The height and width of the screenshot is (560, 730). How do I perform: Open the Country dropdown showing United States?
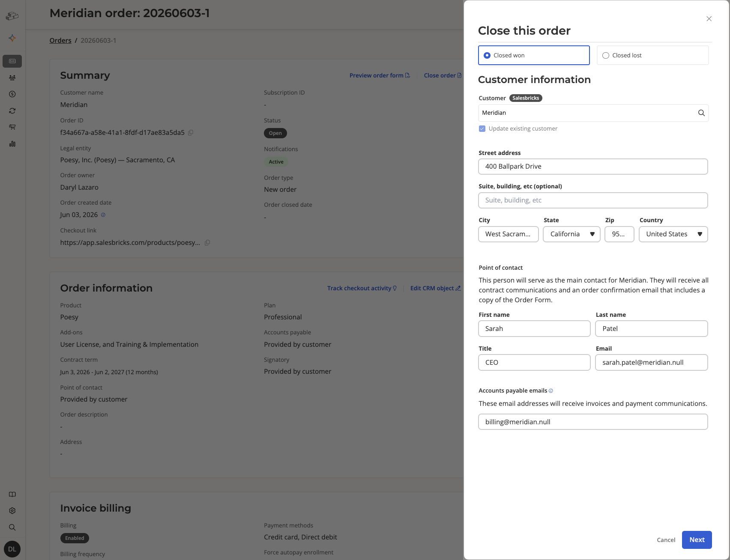tap(673, 234)
